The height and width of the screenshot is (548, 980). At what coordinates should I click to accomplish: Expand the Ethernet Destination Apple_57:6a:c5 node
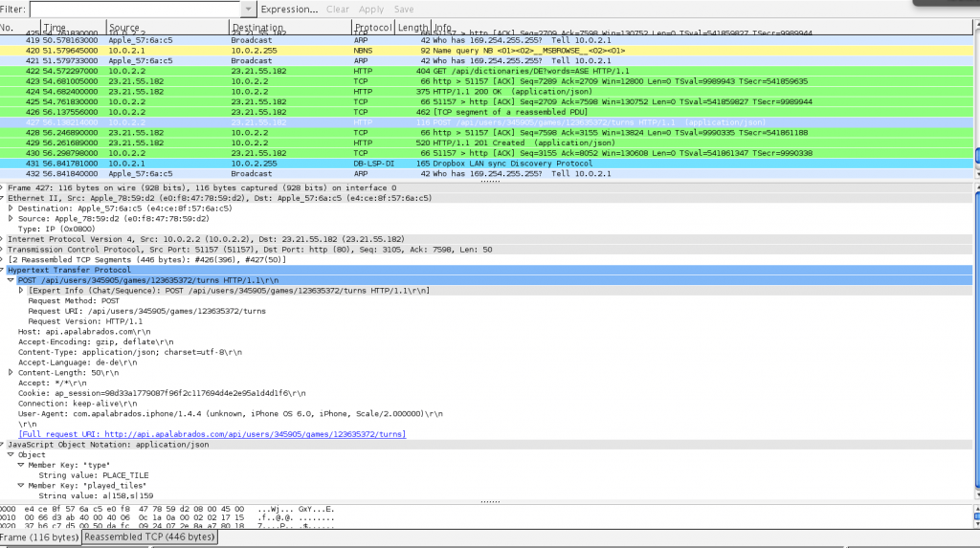click(x=11, y=208)
